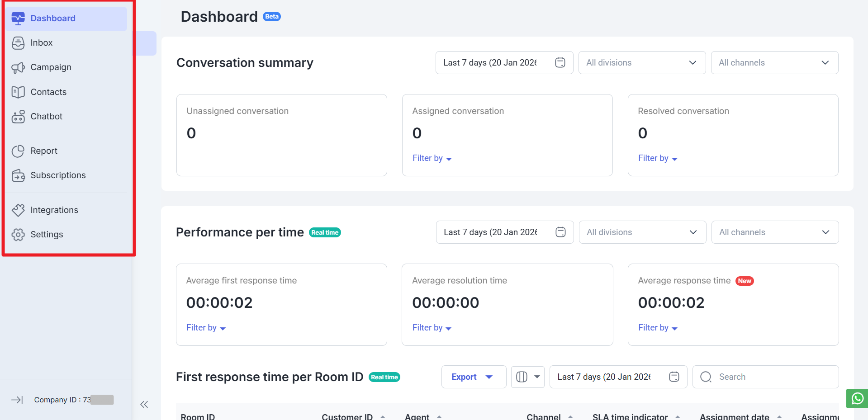Open All channels dropdown in Performance per time
868x420 pixels.
point(774,232)
